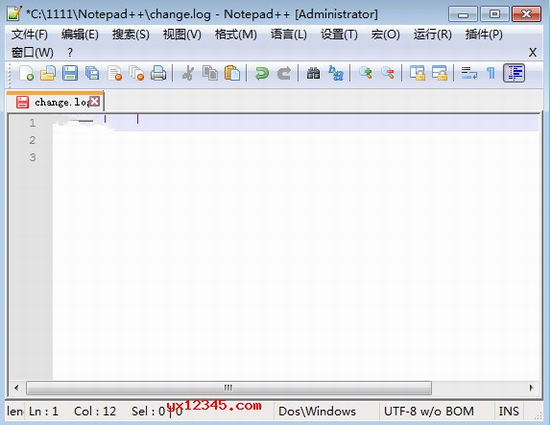Image resolution: width=550 pixels, height=425 pixels.
Task: Open the 运行(R) menu
Action: click(x=432, y=34)
